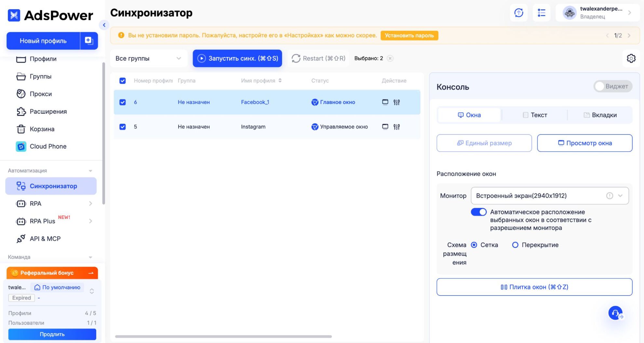This screenshot has height=343, width=644.
Task: Click the horizontal table scrollbar
Action: (x=223, y=337)
